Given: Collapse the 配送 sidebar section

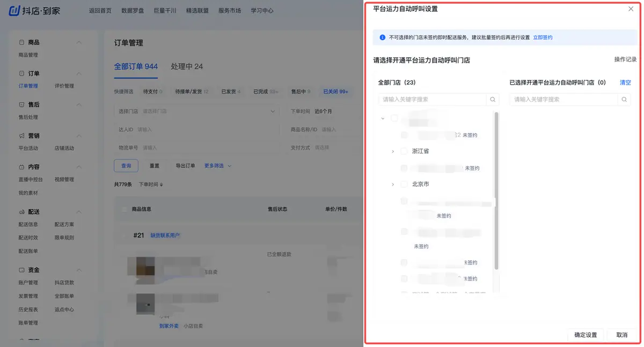Looking at the screenshot, I should point(79,212).
